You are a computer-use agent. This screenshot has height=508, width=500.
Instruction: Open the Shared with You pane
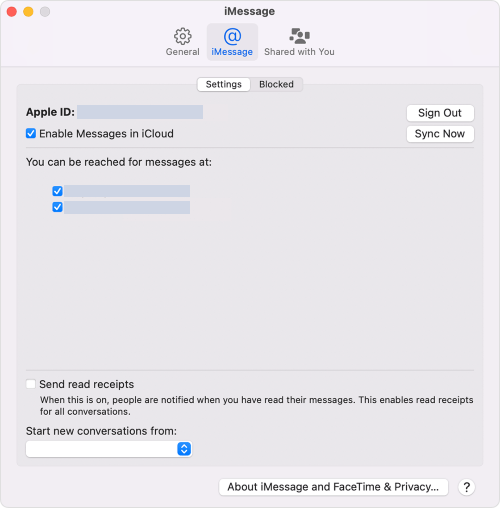point(299,42)
